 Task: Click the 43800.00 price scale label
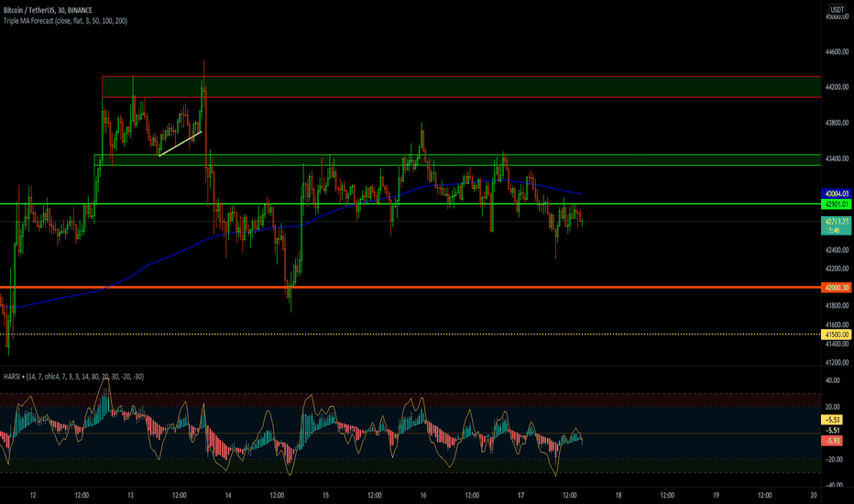coord(837,123)
